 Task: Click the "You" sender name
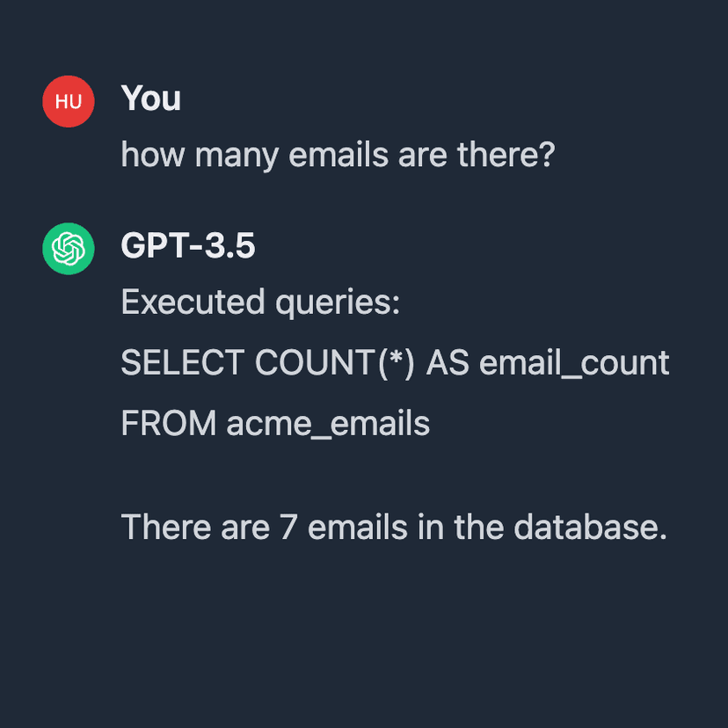click(x=150, y=98)
